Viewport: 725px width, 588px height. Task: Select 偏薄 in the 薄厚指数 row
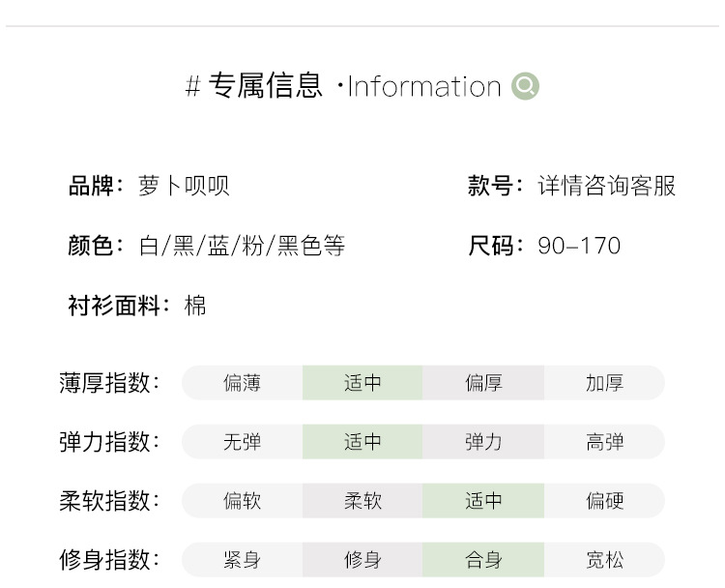coord(242,383)
